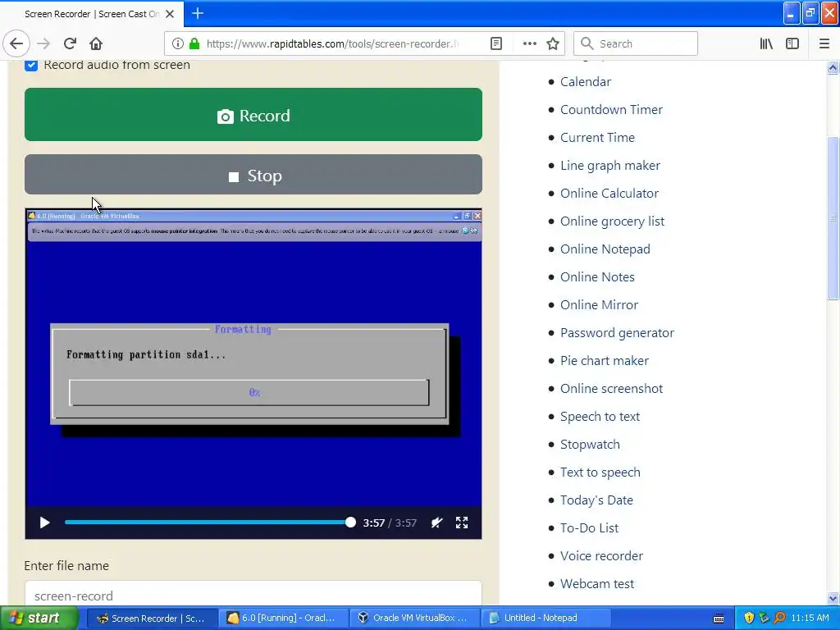Play the recorded video
Screen dimensions: 840x630
pyautogui.click(x=44, y=523)
